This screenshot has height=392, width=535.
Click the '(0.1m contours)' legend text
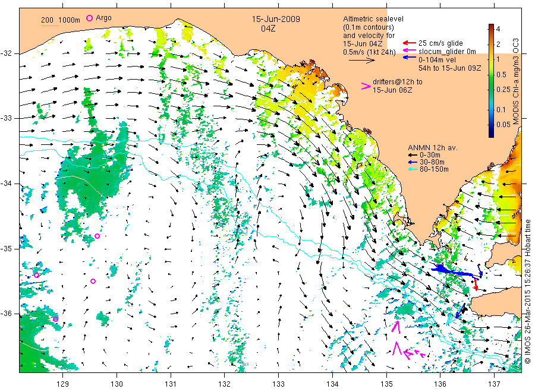coord(368,27)
